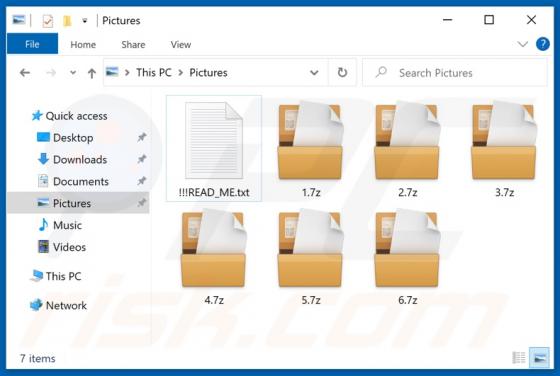Select the 4.7z archive icon

[214, 248]
